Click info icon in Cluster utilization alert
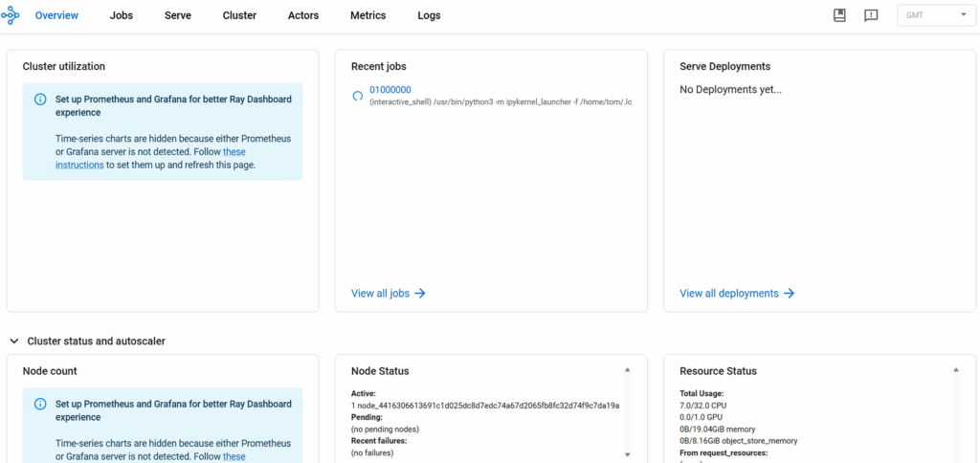Viewport: 980px width, 463px height. coord(40,99)
